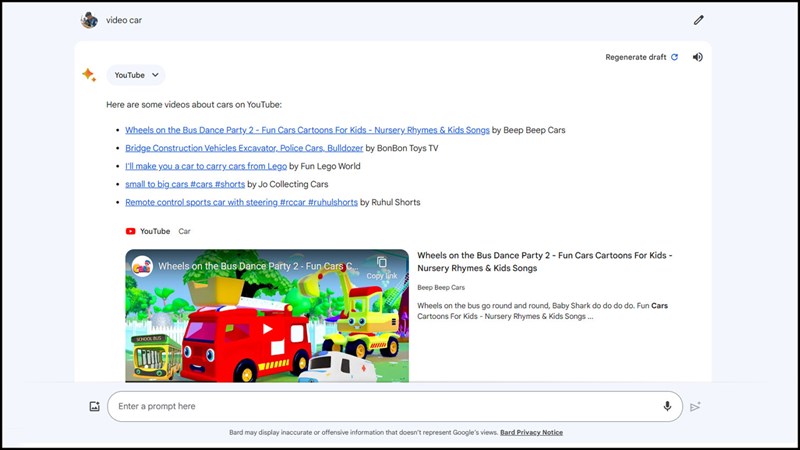The height and width of the screenshot is (450, 800).
Task: Click the upload image icon
Action: [x=94, y=406]
